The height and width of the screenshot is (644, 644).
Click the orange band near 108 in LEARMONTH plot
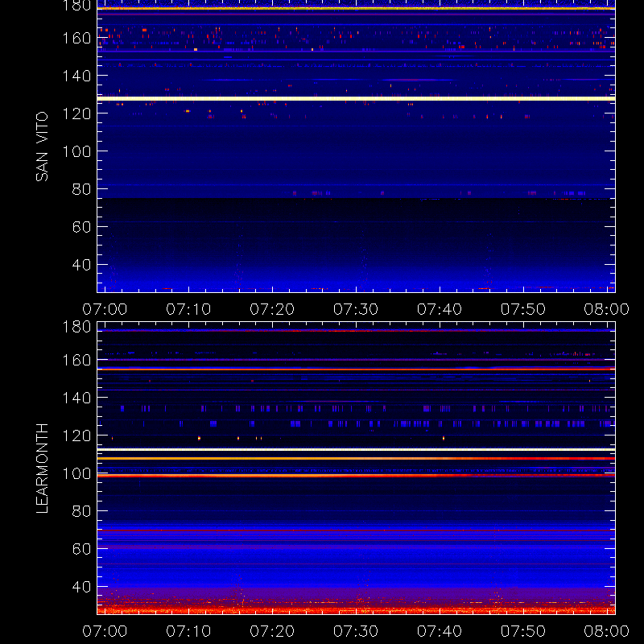[x=356, y=458]
